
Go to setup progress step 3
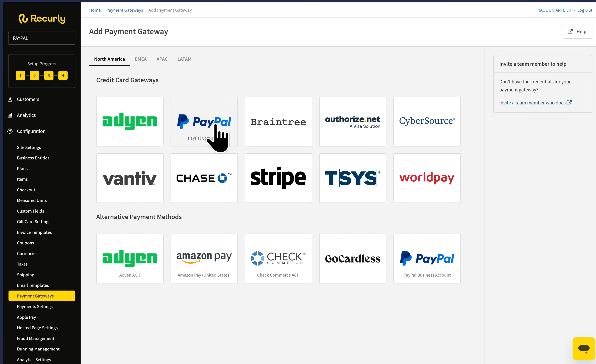(x=49, y=75)
